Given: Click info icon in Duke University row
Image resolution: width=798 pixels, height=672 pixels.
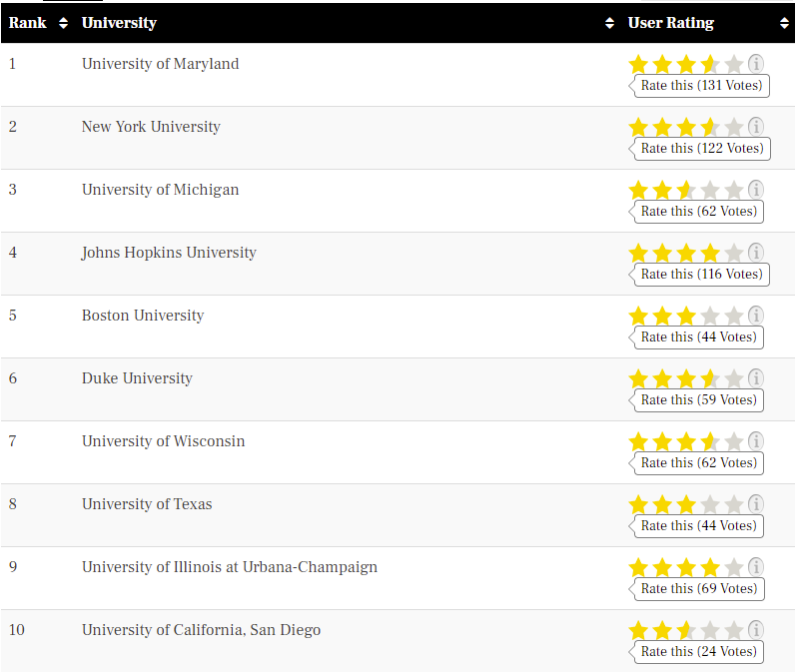Looking at the screenshot, I should pyautogui.click(x=756, y=378).
